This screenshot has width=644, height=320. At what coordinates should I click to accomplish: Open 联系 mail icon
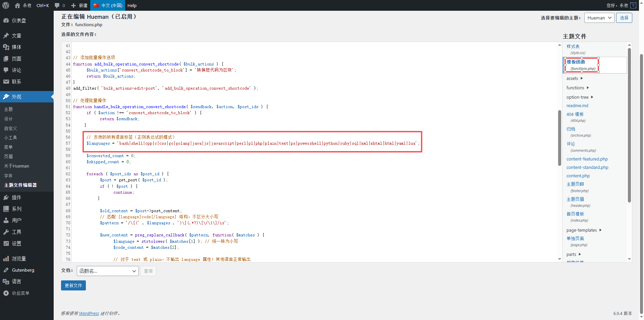6,82
